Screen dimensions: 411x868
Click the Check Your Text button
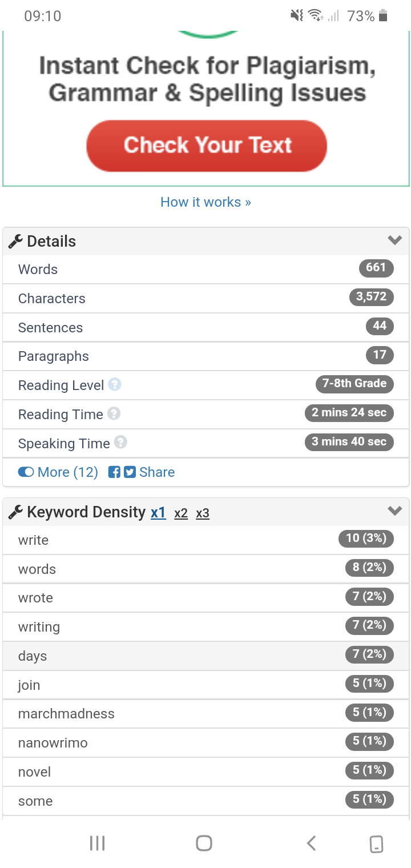pos(207,146)
